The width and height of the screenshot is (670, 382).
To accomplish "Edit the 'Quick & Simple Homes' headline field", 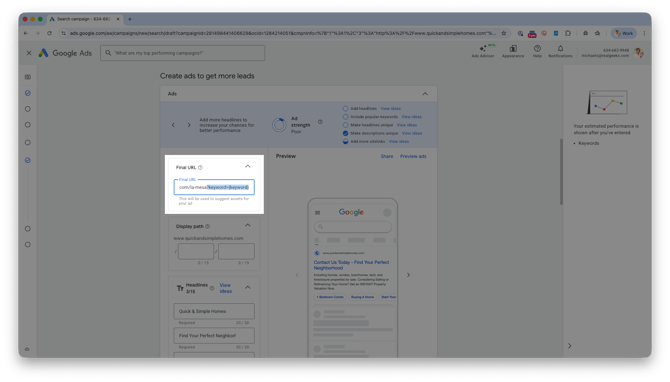I will (214, 311).
